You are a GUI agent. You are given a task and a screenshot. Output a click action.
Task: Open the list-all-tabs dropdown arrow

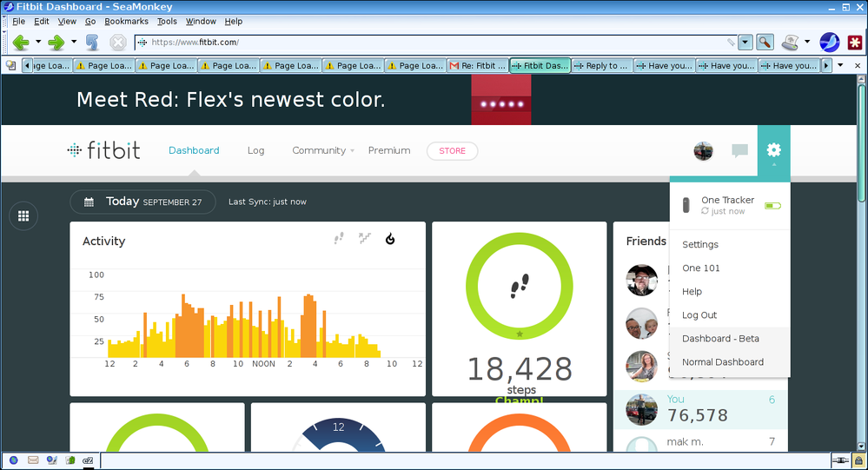[x=840, y=65]
